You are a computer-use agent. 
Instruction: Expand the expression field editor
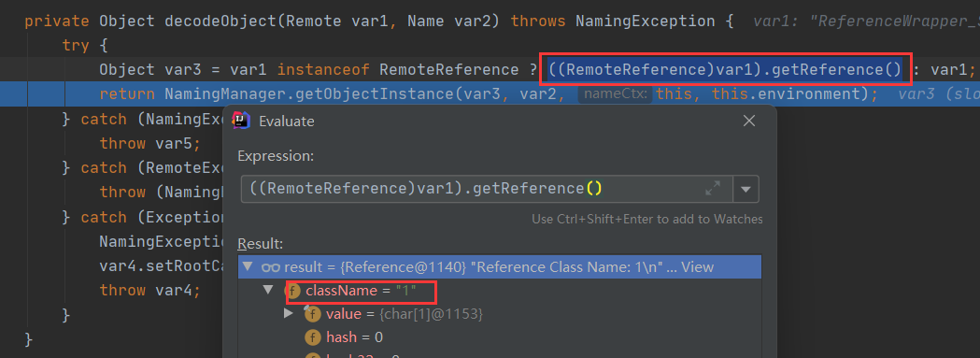click(x=713, y=189)
